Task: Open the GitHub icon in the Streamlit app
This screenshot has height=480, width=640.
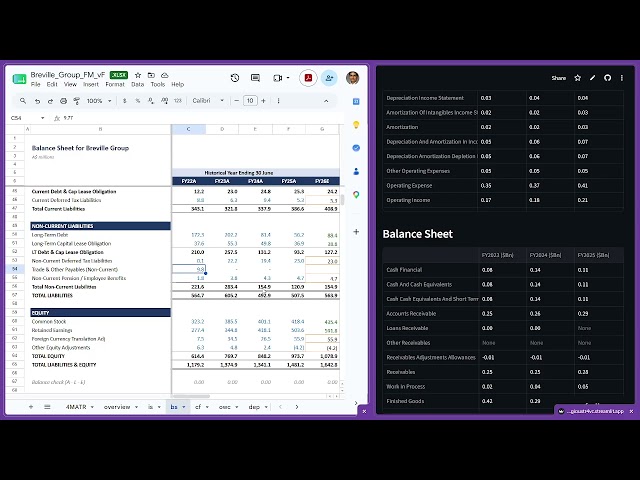Action: [x=607, y=78]
